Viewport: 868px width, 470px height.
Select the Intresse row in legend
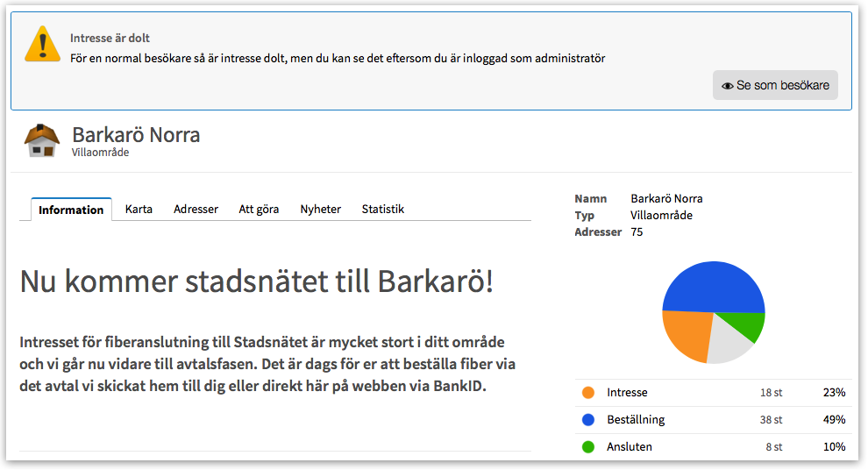click(627, 393)
